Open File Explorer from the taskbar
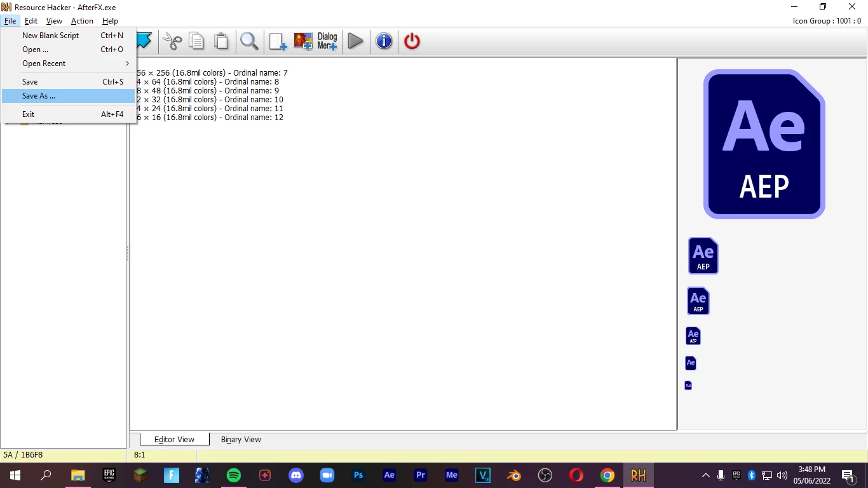The height and width of the screenshot is (488, 868). pos(78,475)
